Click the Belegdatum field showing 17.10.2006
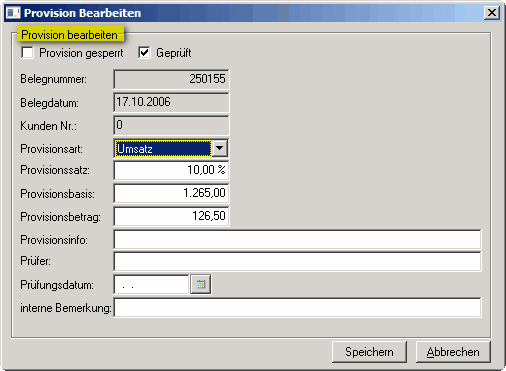The image size is (506, 371). (x=171, y=102)
